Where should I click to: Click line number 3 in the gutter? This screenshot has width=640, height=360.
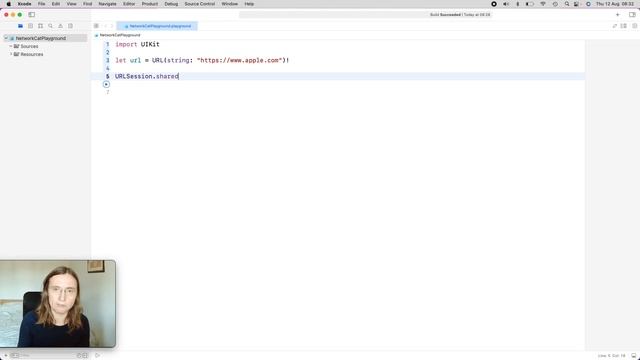(x=108, y=60)
